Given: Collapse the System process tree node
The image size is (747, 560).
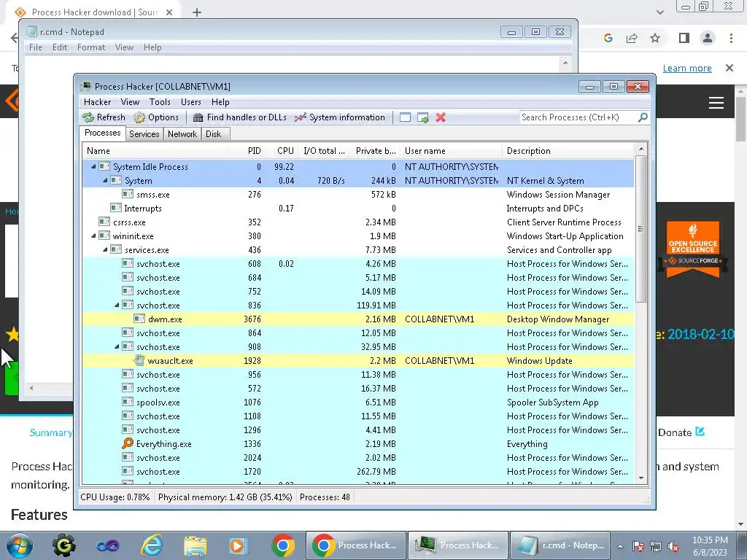Looking at the screenshot, I should click(105, 181).
